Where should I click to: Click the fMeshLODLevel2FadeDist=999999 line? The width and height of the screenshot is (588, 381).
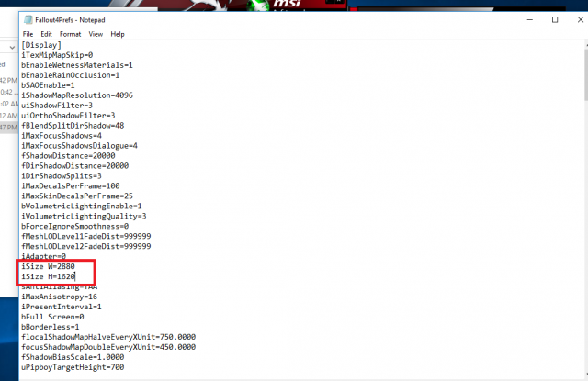[x=85, y=247]
